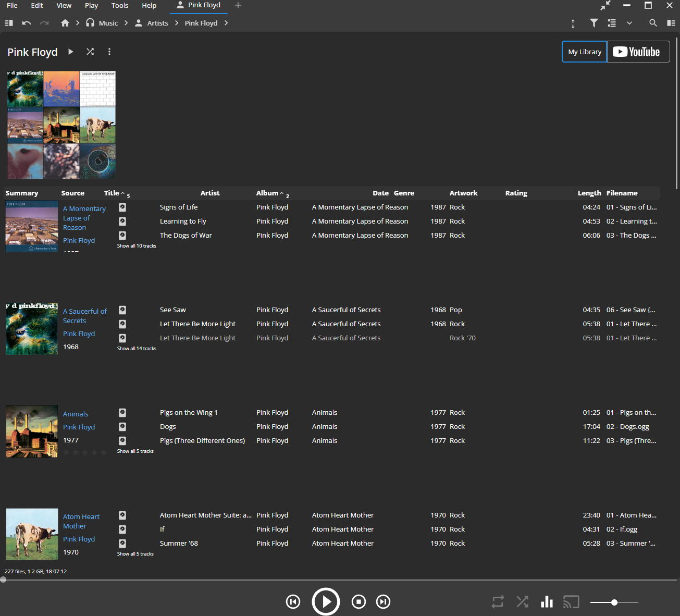Viewport: 680px width, 616px height.
Task: Stop playback with the stop button
Action: (x=358, y=602)
